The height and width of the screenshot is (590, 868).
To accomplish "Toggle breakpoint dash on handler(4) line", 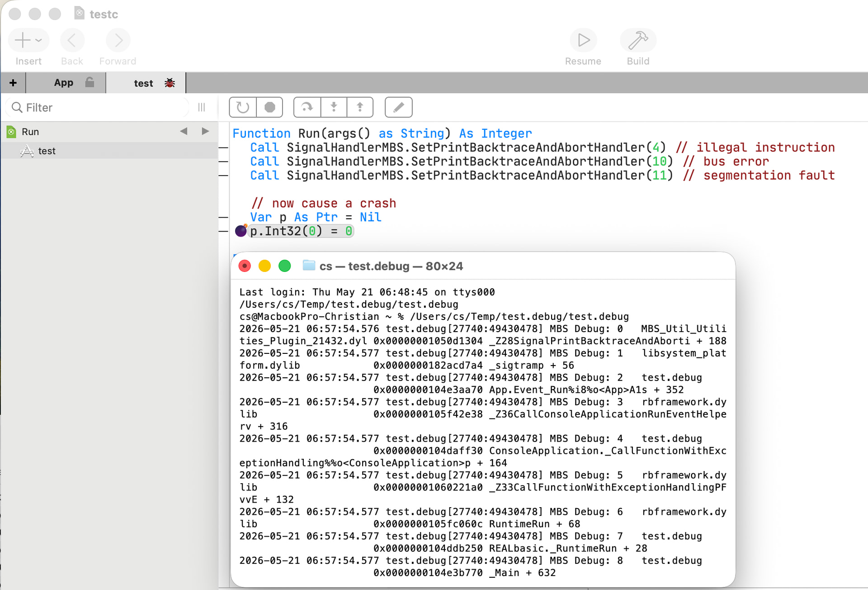I will coord(223,148).
